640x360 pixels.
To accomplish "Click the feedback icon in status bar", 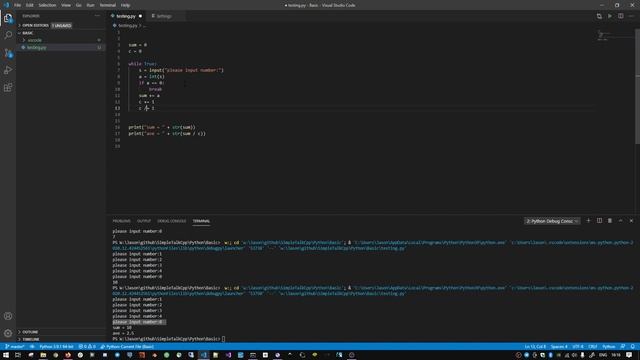I will pos(623,347).
